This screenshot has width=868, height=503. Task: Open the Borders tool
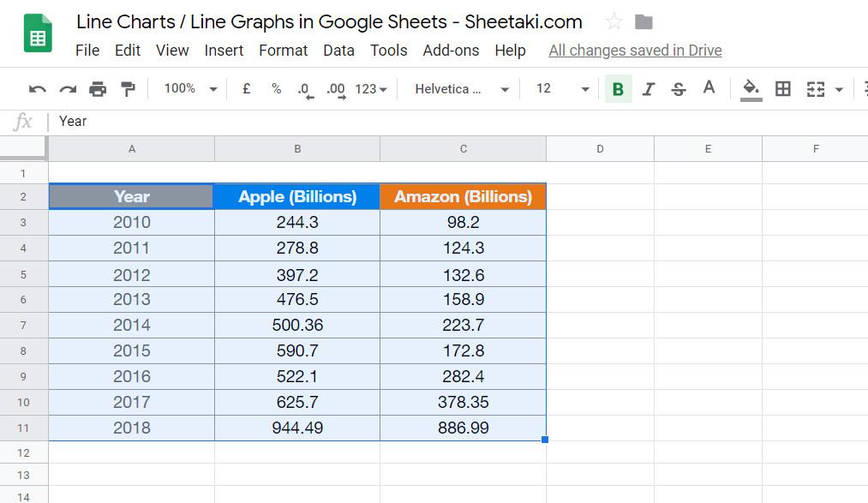pos(782,88)
